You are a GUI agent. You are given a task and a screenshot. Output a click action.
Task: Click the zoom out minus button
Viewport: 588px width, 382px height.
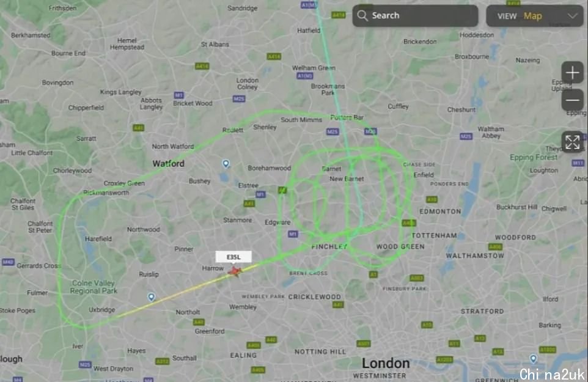pyautogui.click(x=572, y=100)
